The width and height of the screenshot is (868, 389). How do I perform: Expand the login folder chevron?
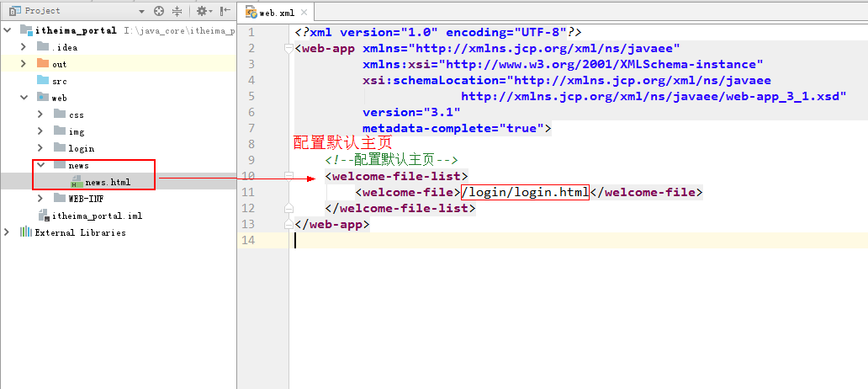point(40,148)
